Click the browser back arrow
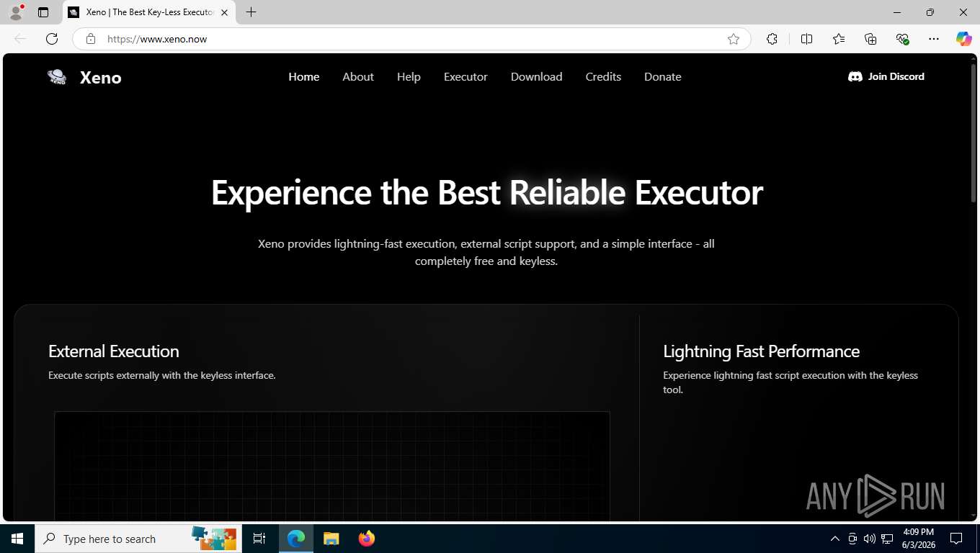This screenshot has width=980, height=553. coord(20,39)
